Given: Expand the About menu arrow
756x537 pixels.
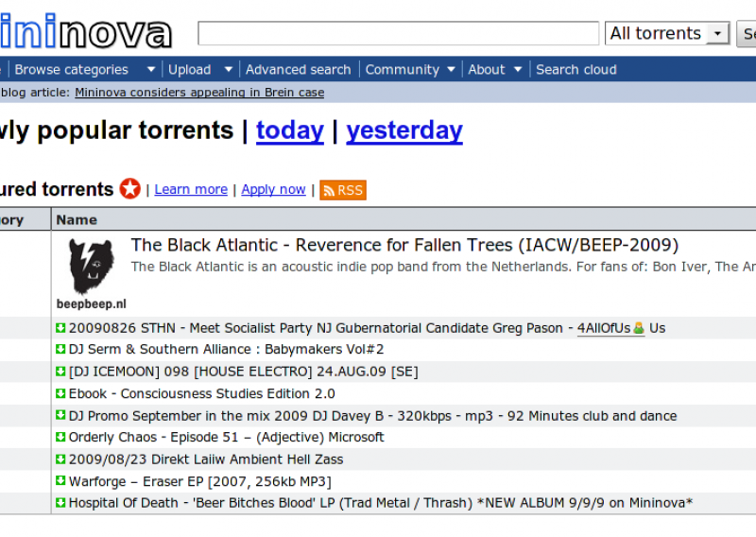Looking at the screenshot, I should (x=518, y=69).
